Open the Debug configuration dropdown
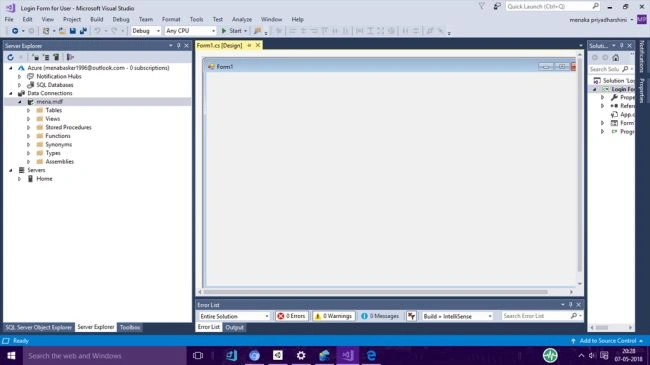The width and height of the screenshot is (650, 365). click(x=146, y=31)
